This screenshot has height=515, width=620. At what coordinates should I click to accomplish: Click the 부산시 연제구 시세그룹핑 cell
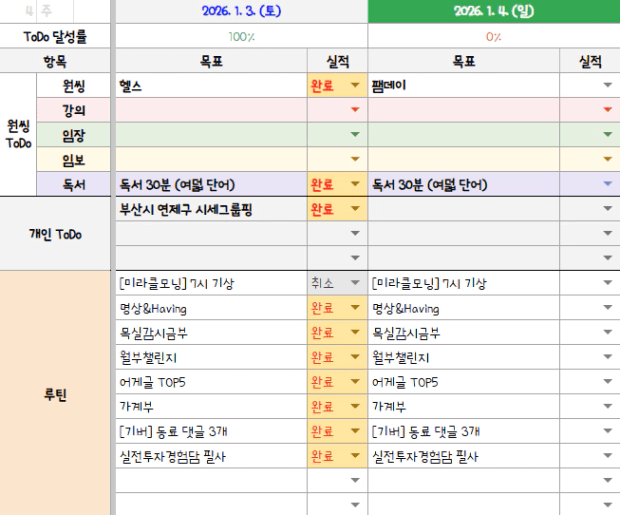[x=211, y=209]
